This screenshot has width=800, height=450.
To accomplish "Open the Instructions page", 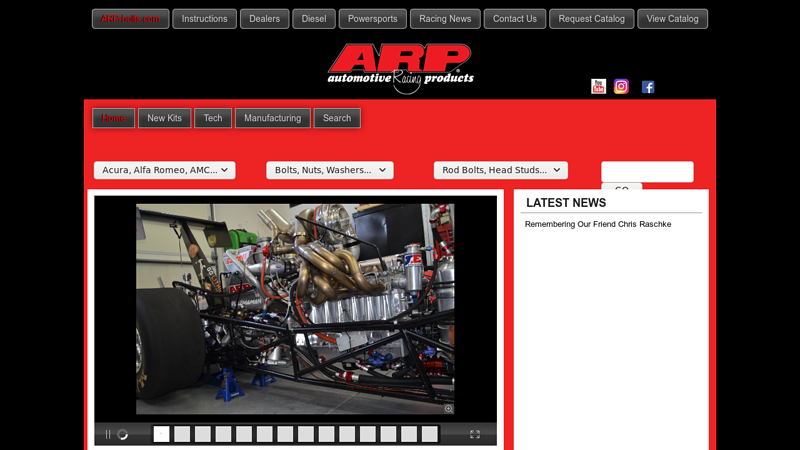I will click(205, 19).
